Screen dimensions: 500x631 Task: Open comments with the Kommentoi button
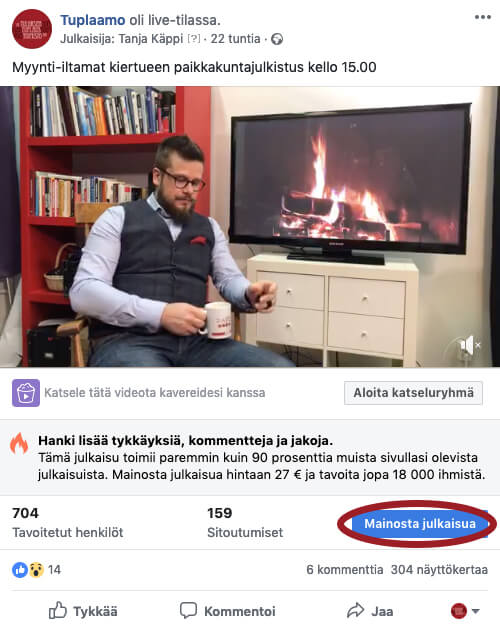(x=227, y=611)
